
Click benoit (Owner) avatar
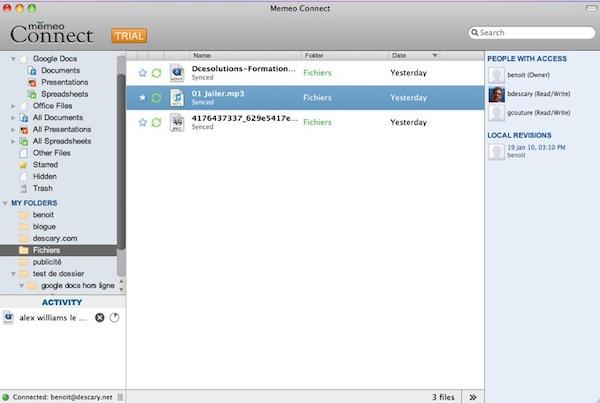pos(496,75)
